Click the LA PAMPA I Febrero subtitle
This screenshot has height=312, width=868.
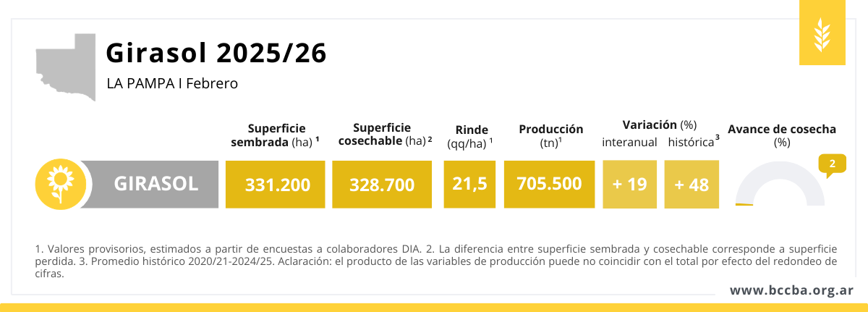[x=172, y=84]
